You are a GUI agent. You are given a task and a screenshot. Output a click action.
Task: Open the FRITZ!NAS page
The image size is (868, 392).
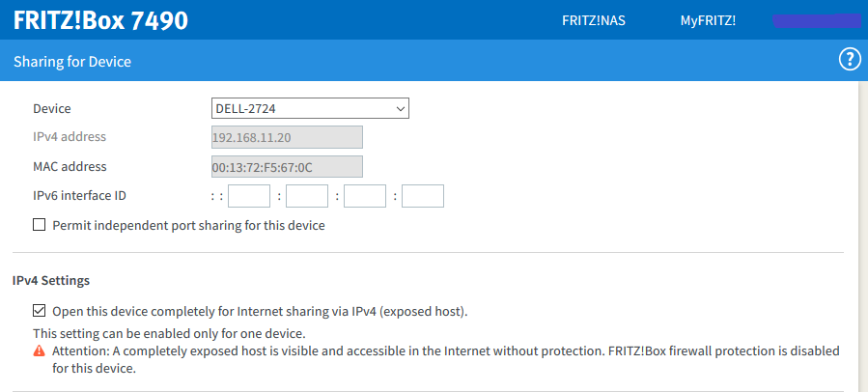594,20
